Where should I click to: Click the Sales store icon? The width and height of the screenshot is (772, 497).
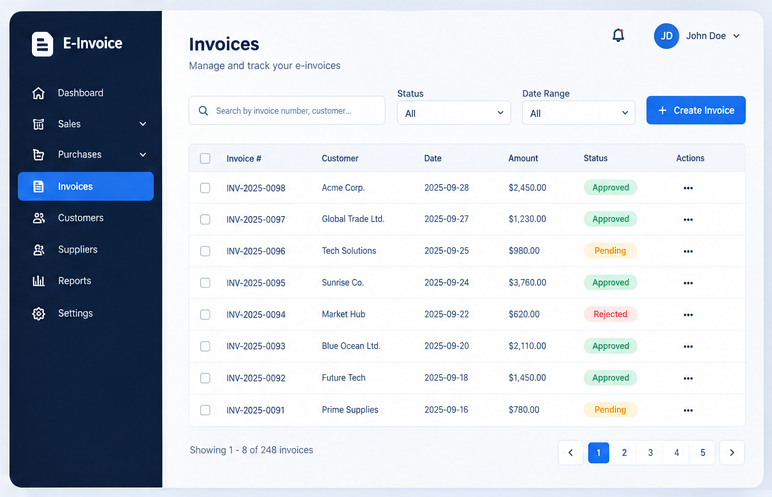pos(38,124)
